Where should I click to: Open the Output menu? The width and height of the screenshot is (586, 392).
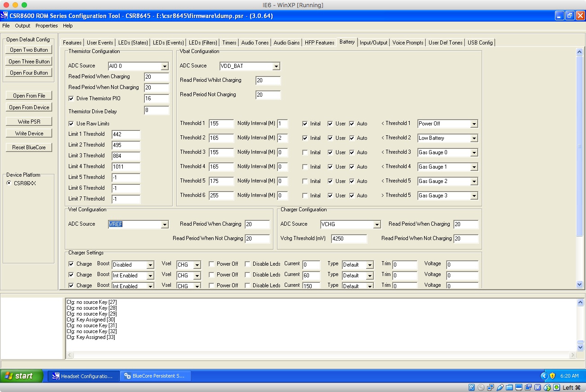(x=22, y=26)
